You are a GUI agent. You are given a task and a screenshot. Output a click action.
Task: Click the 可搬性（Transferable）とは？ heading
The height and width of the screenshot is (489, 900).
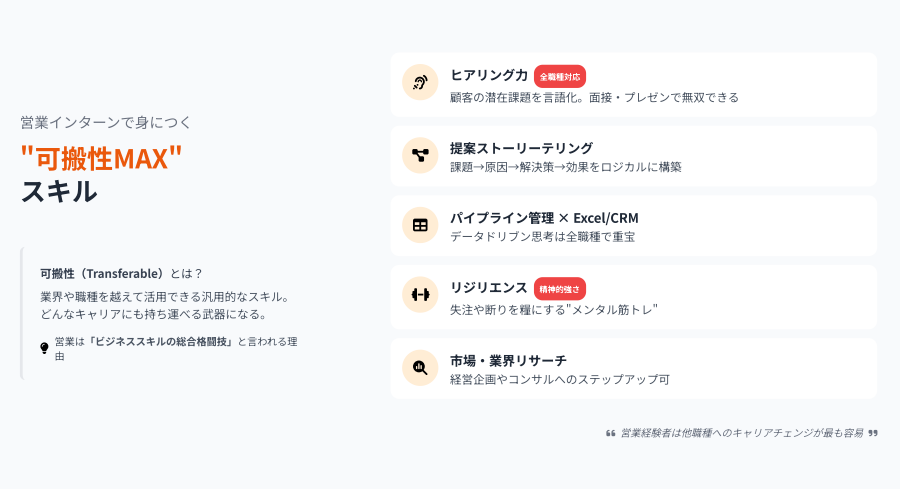122,274
